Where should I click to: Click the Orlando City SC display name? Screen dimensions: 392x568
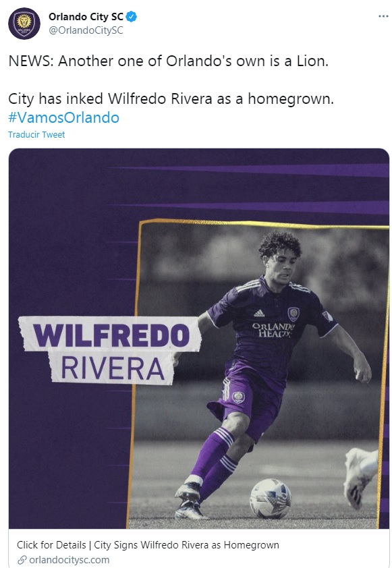pos(86,17)
